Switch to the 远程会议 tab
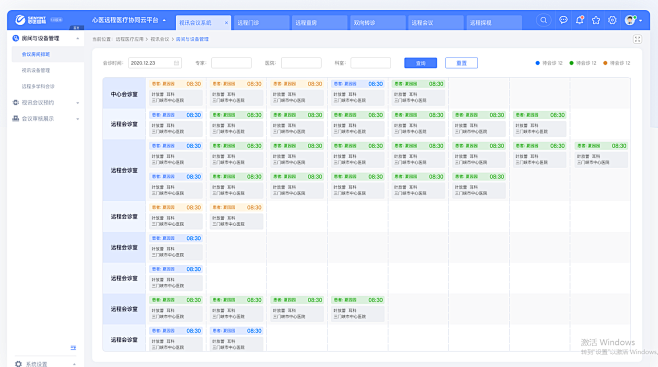Image resolution: width=658 pixels, height=367 pixels. click(436, 23)
